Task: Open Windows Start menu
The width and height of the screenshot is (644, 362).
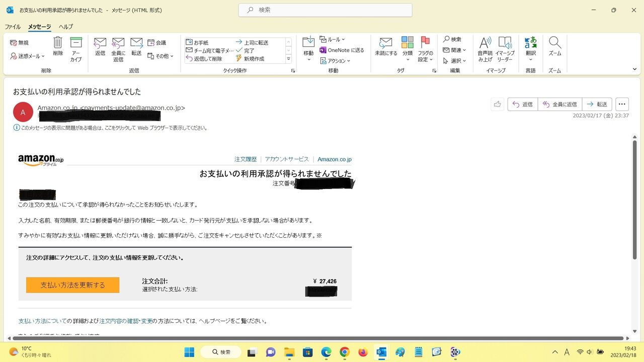Action: point(189,352)
